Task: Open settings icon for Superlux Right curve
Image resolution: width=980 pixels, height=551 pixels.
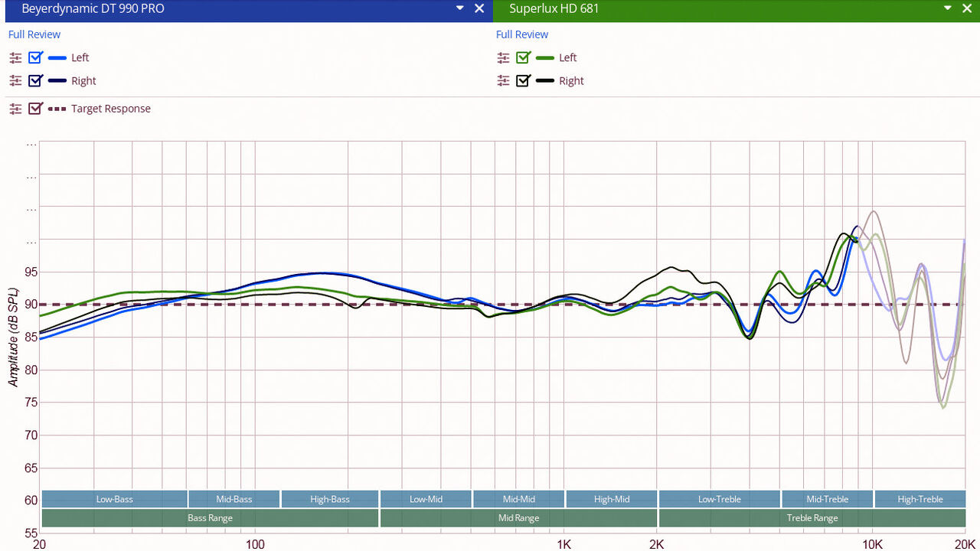Action: (503, 80)
